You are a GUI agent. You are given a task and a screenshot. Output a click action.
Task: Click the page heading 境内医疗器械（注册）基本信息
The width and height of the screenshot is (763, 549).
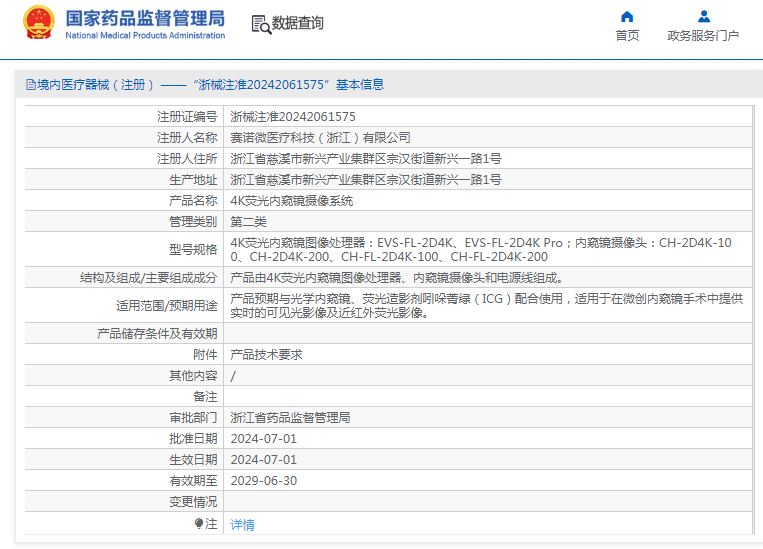205,85
